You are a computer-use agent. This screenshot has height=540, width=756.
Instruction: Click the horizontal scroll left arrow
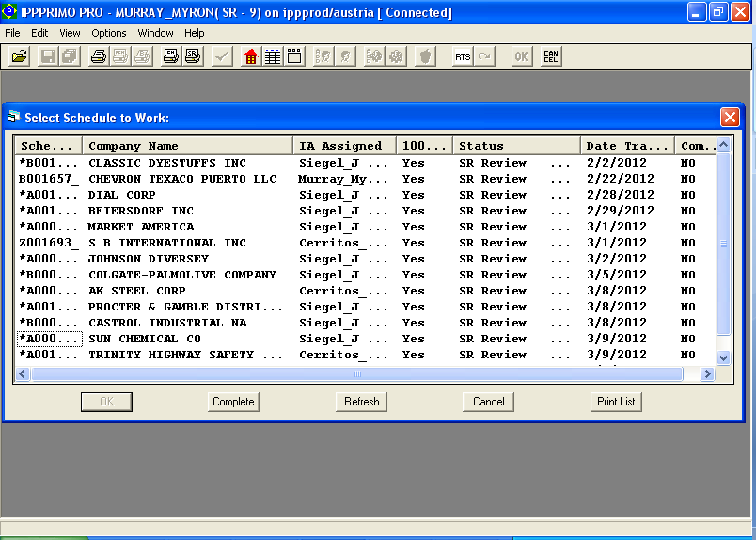click(x=23, y=374)
